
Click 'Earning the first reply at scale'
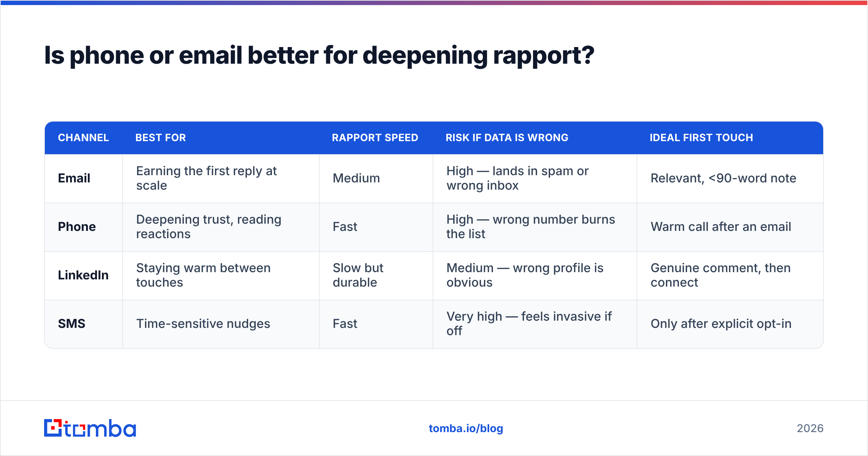221,178
